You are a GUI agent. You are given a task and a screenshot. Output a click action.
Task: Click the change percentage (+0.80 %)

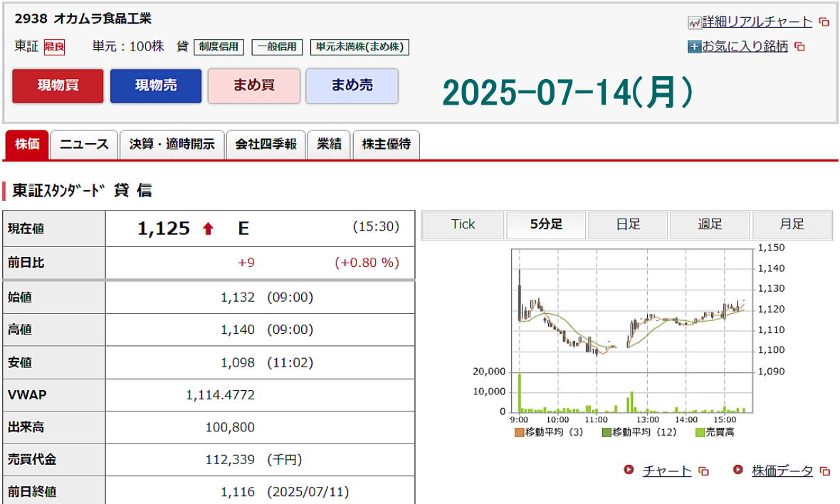click(x=367, y=263)
